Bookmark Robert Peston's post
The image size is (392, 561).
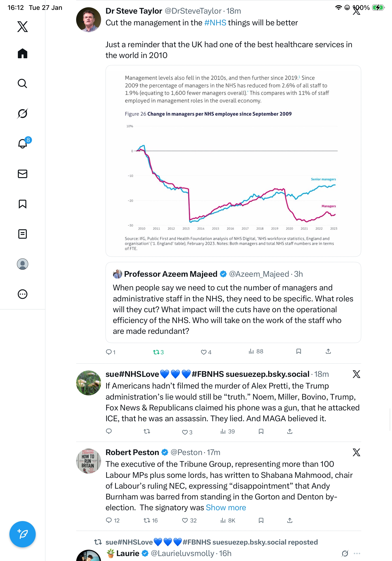[x=261, y=520]
